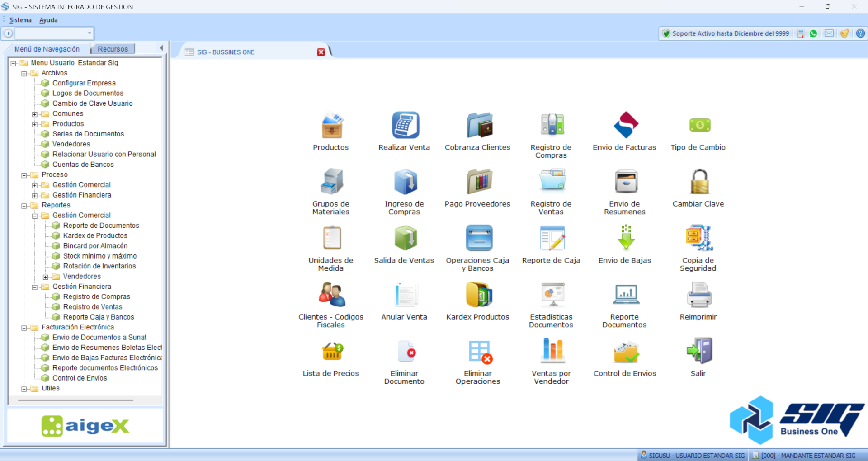
Task: Open the Lista de Precios basket icon
Action: (332, 351)
